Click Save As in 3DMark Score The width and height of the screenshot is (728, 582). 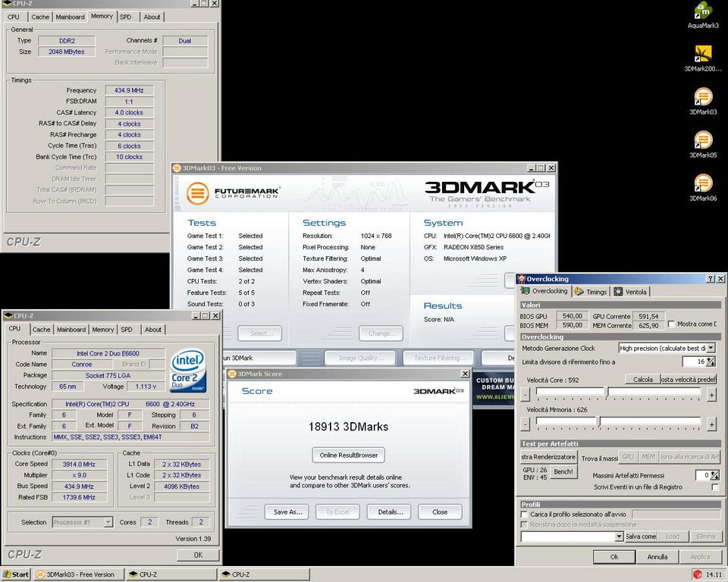288,512
